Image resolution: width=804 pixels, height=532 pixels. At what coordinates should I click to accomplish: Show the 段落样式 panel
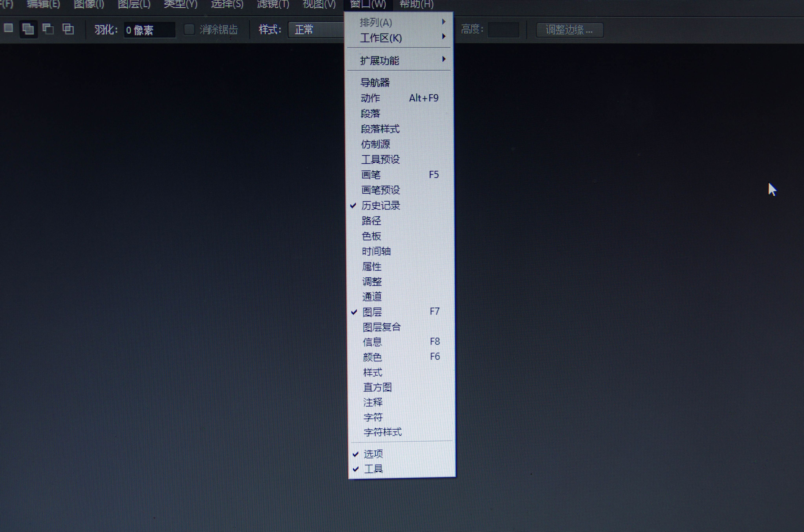[x=400, y=129]
